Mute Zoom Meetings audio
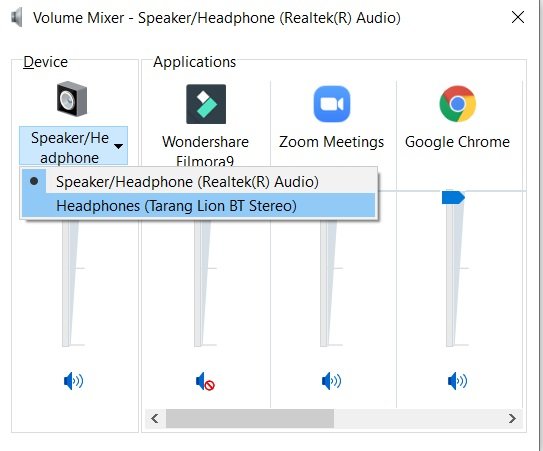This screenshot has width=543, height=451. pyautogui.click(x=331, y=381)
